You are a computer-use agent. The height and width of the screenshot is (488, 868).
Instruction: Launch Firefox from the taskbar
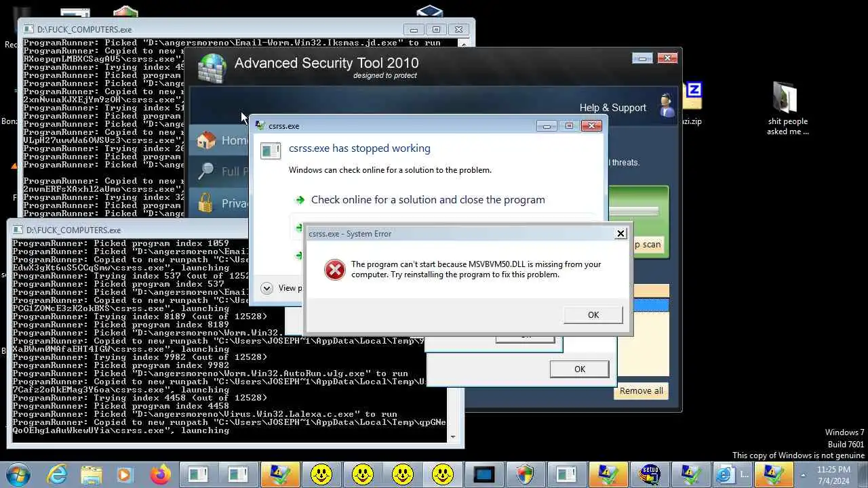point(161,474)
